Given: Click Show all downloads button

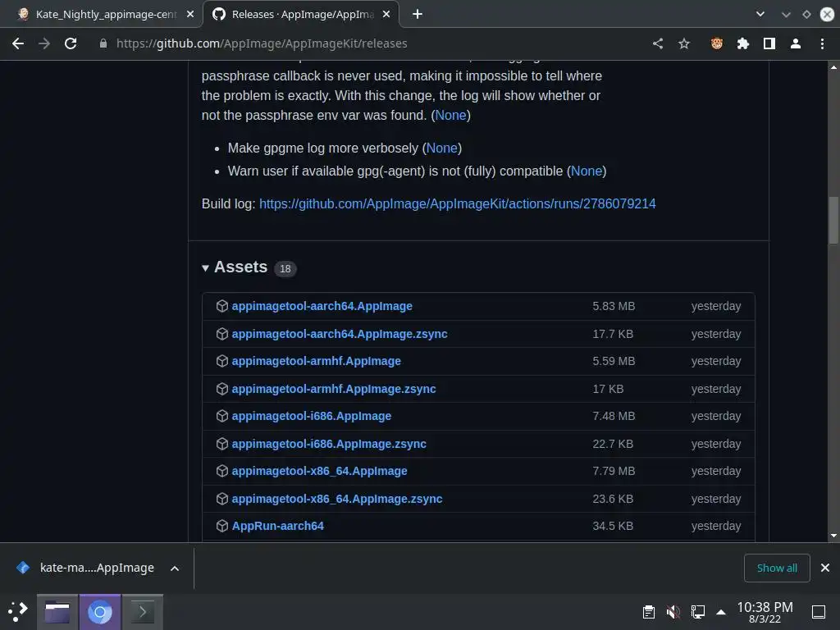Looking at the screenshot, I should click(777, 568).
